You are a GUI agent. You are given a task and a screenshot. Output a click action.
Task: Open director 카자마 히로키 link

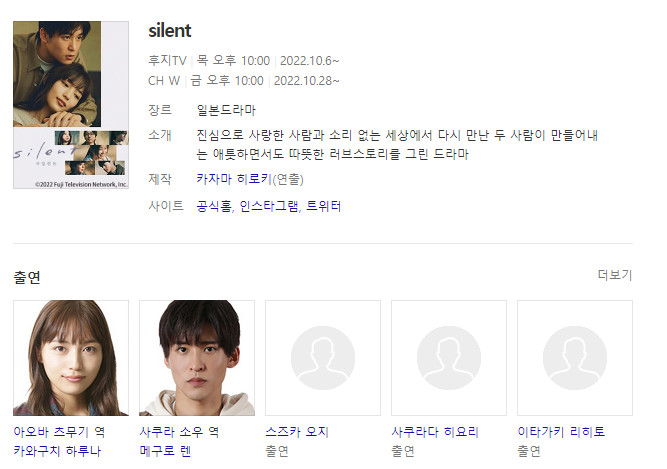pyautogui.click(x=234, y=179)
